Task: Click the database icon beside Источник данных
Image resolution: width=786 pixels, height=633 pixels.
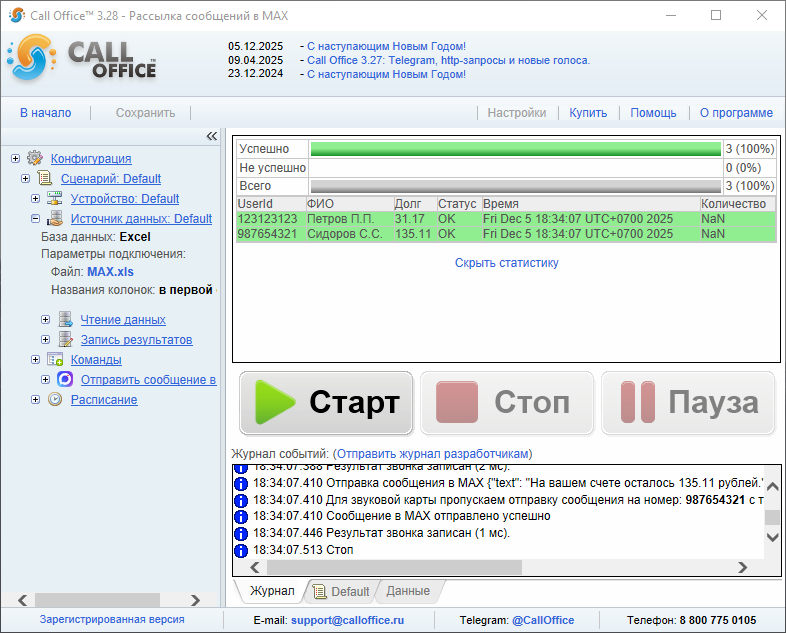Action: 55,219
